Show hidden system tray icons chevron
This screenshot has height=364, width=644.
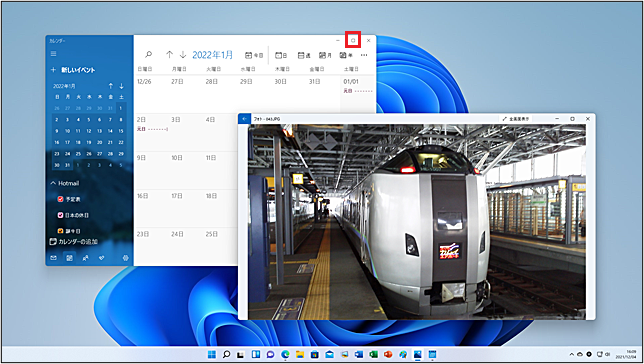tap(571, 354)
